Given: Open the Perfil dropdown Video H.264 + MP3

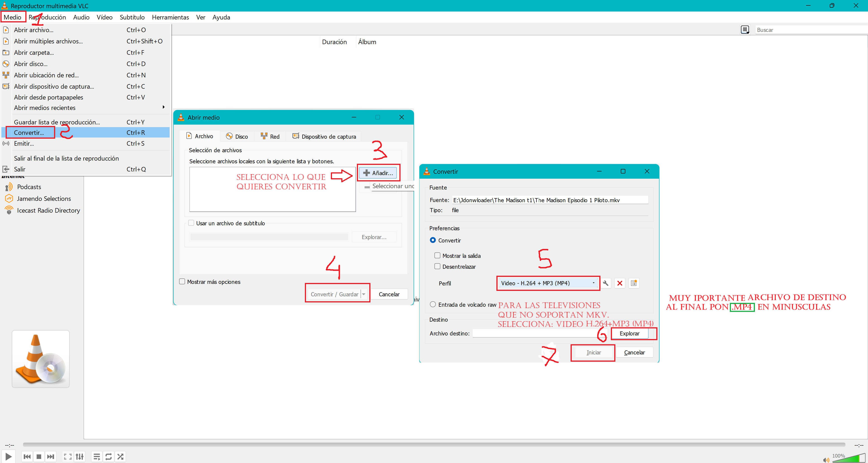Looking at the screenshot, I should click(x=548, y=283).
